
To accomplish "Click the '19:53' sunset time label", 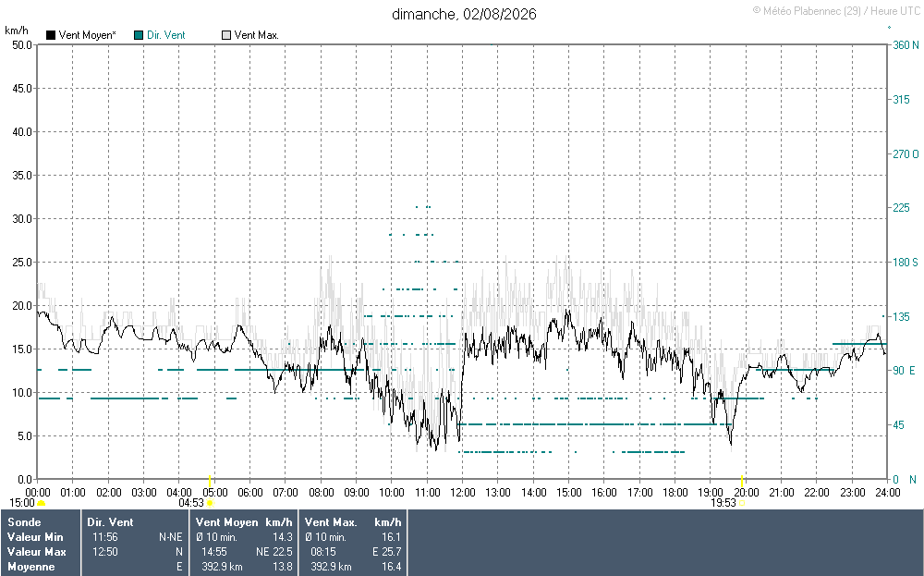I will click(723, 503).
